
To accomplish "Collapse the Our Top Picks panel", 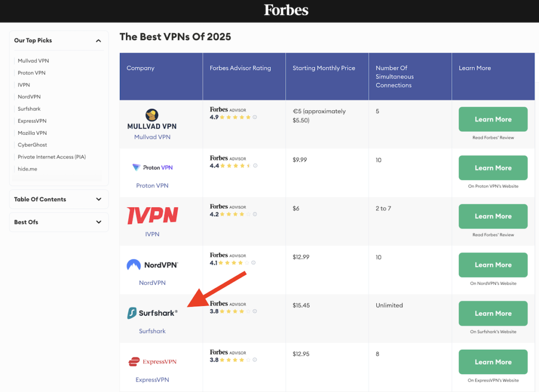I will (x=98, y=40).
